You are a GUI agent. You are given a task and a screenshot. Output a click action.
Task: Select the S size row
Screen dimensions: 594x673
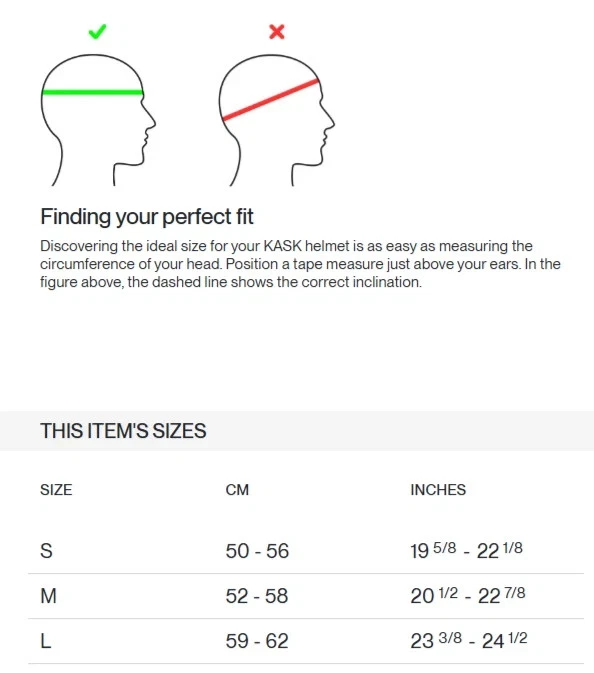pos(306,551)
